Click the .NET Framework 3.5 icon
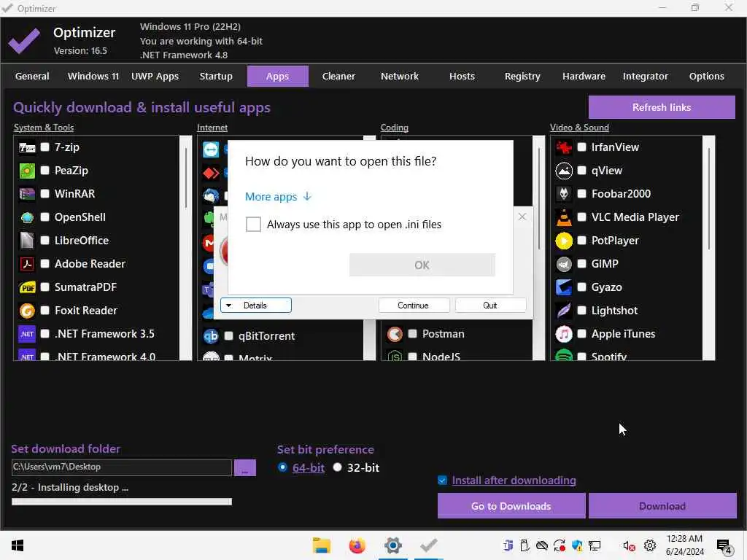The height and width of the screenshot is (560, 747). [27, 334]
